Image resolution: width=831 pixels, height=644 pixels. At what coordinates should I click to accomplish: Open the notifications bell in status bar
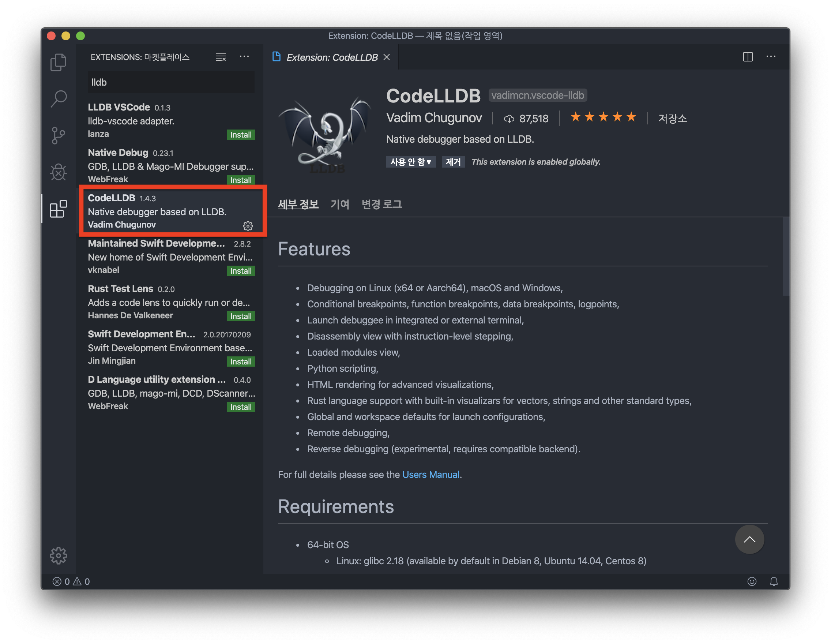tap(774, 581)
